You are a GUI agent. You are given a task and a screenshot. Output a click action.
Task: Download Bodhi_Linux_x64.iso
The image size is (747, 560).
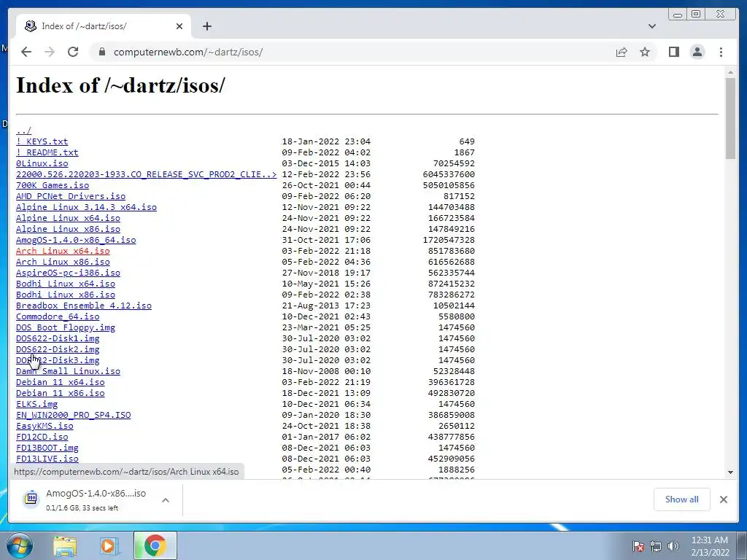65,284
